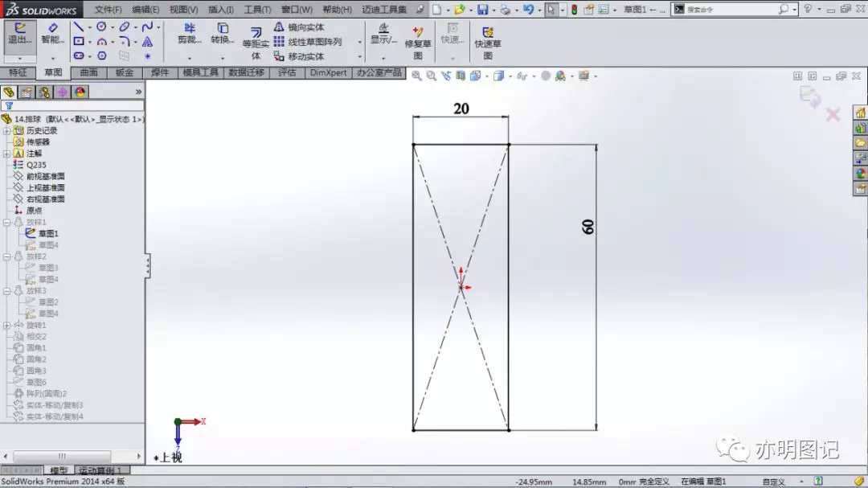Viewport: 868px width, 488px height.
Task: Click the Offset Entities (等距实体) tool
Action: pyautogui.click(x=256, y=43)
